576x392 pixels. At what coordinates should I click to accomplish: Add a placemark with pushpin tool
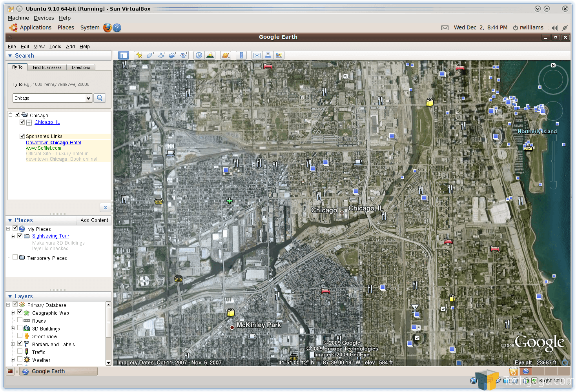coord(139,55)
